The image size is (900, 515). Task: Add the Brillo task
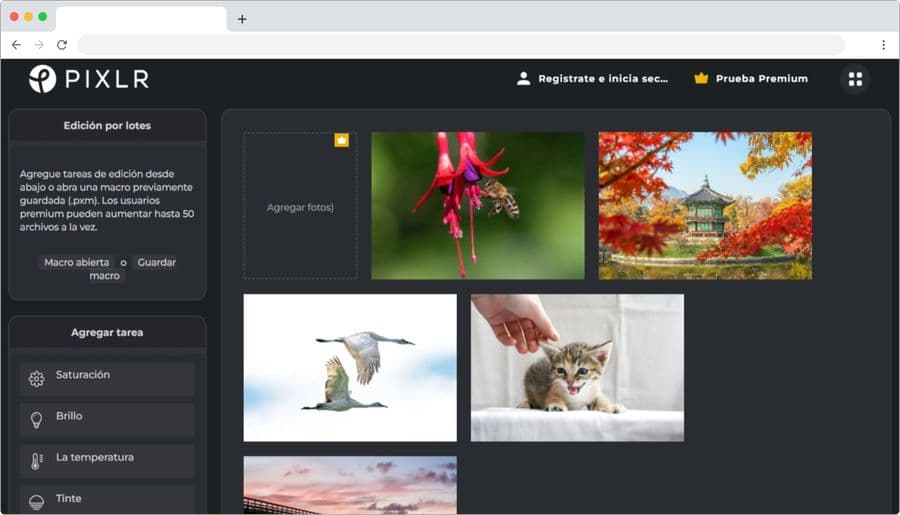coord(107,420)
